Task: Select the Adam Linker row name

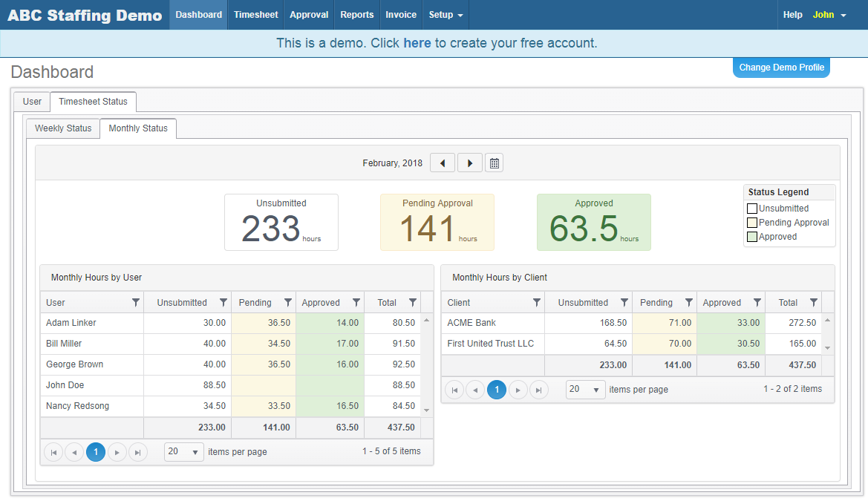Action: [x=71, y=323]
